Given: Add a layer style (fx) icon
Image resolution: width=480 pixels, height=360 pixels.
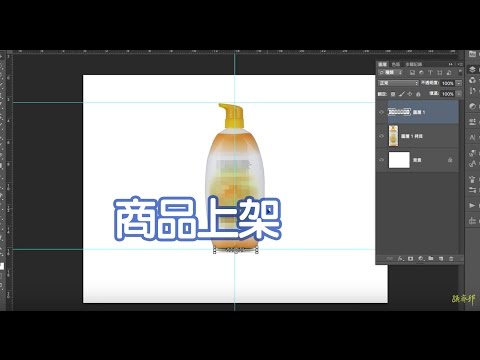Looking at the screenshot, I should tap(401, 258).
